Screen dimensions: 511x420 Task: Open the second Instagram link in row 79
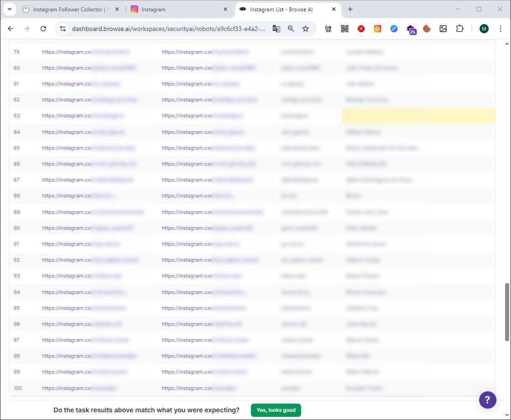[205, 52]
